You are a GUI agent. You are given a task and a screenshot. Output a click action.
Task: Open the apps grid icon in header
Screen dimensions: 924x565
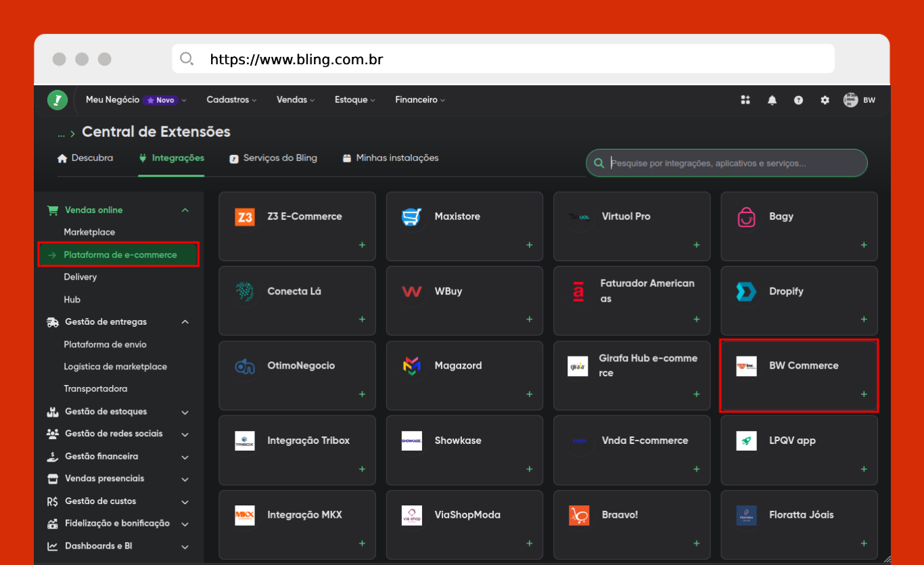[x=745, y=100]
